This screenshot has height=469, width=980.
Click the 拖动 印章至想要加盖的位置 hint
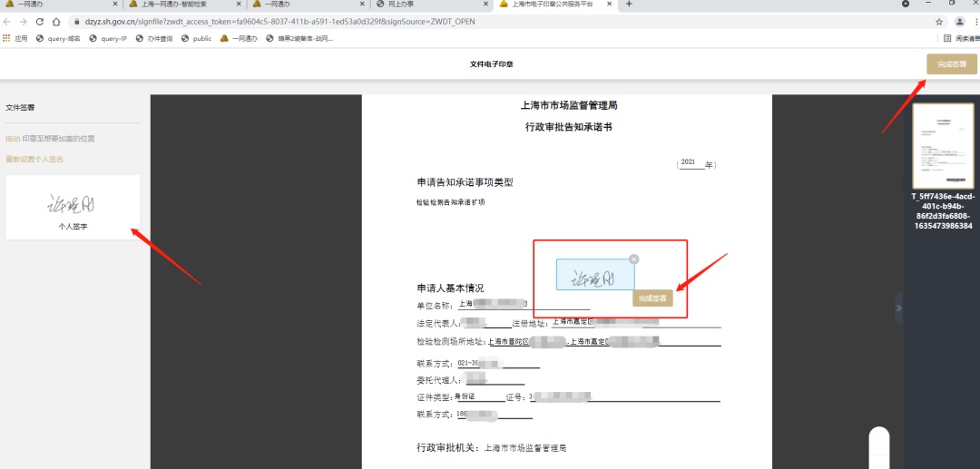[x=50, y=139]
